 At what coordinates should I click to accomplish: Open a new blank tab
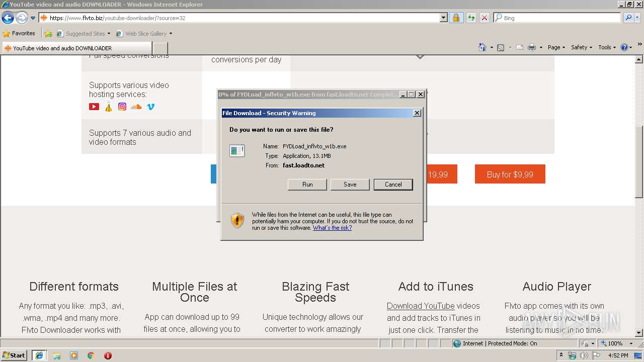(160, 48)
